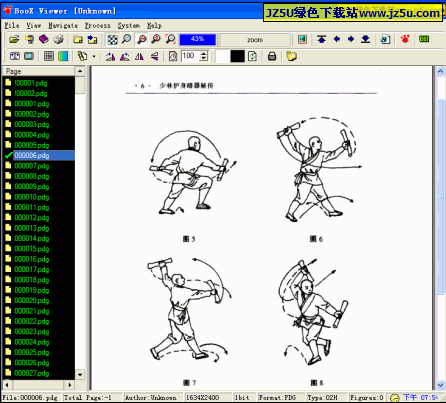Click the two-page view icon

pos(14,56)
